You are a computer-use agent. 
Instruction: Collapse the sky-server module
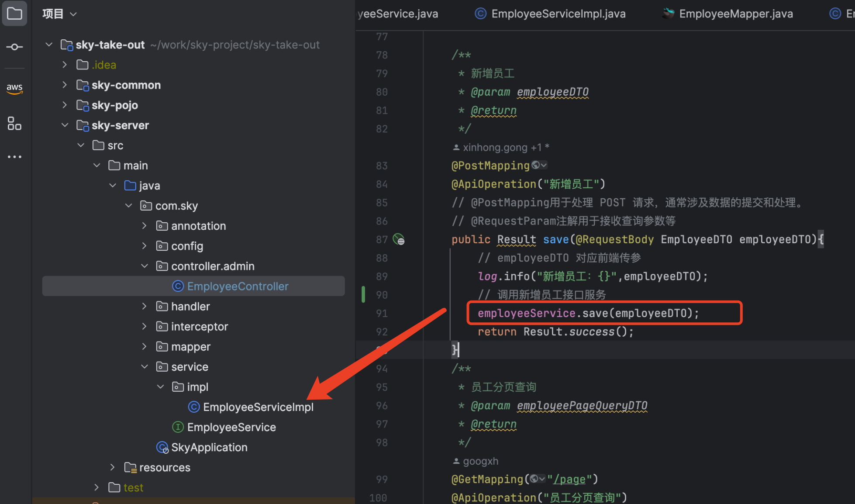65,125
